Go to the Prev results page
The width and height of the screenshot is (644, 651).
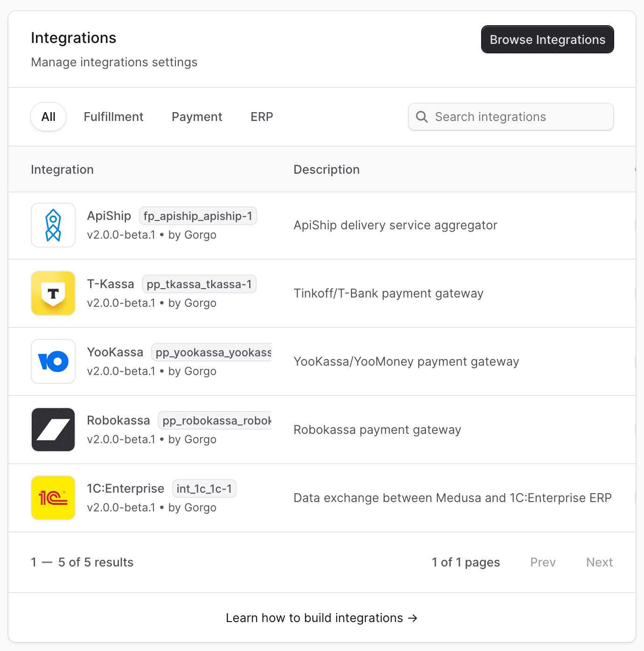(543, 562)
